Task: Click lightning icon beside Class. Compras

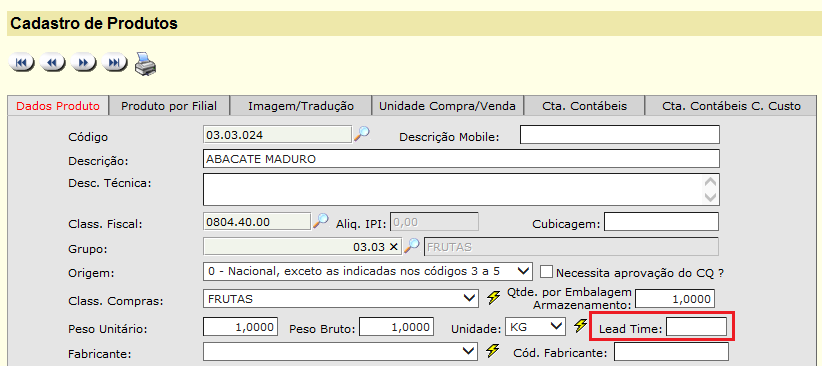Action: (x=493, y=297)
